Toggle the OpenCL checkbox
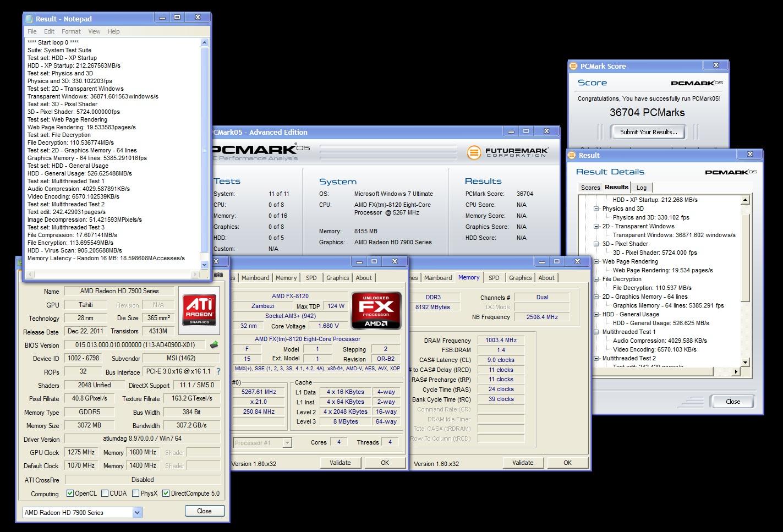 (70, 493)
